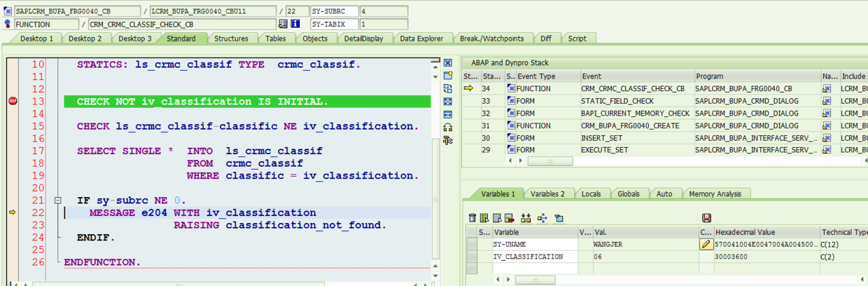Switch to the Desktop 1 tab

pyautogui.click(x=37, y=39)
